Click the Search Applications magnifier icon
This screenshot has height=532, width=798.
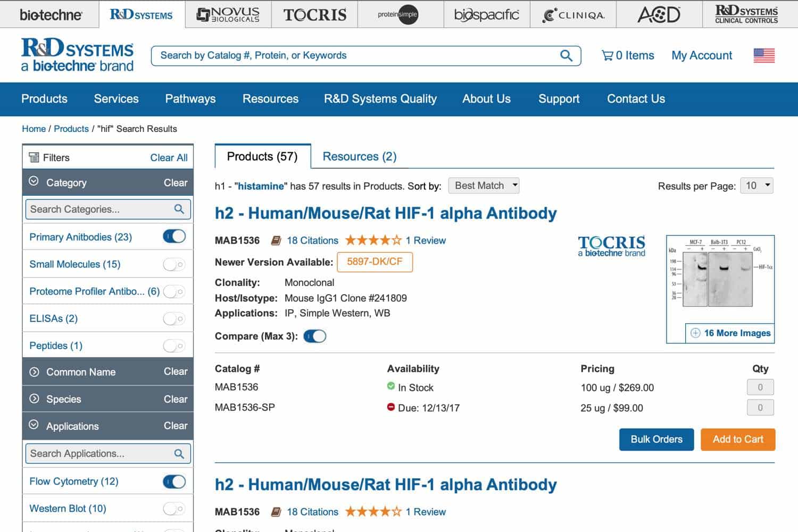(x=179, y=454)
